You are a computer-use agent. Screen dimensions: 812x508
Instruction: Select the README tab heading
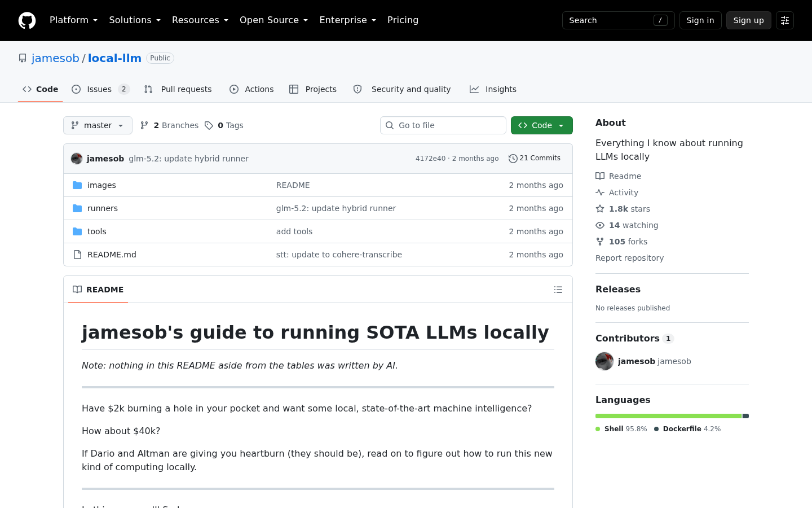pos(98,290)
